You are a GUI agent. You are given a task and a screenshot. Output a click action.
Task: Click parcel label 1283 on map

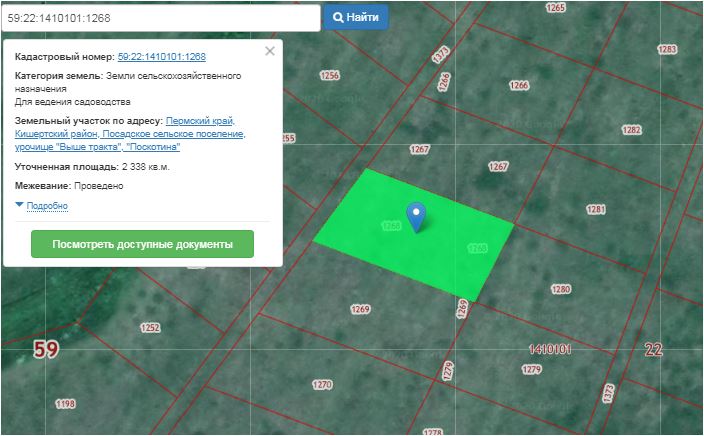click(x=667, y=49)
